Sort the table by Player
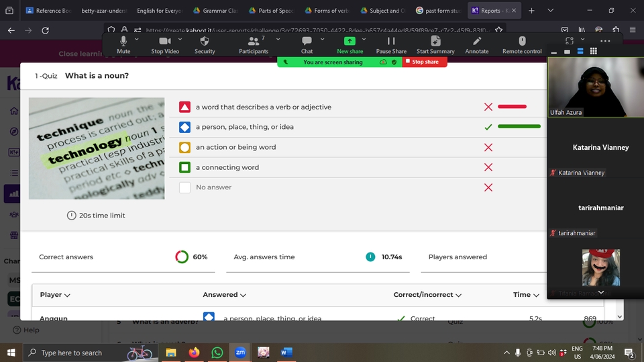Image resolution: width=644 pixels, height=362 pixels. coord(55,295)
